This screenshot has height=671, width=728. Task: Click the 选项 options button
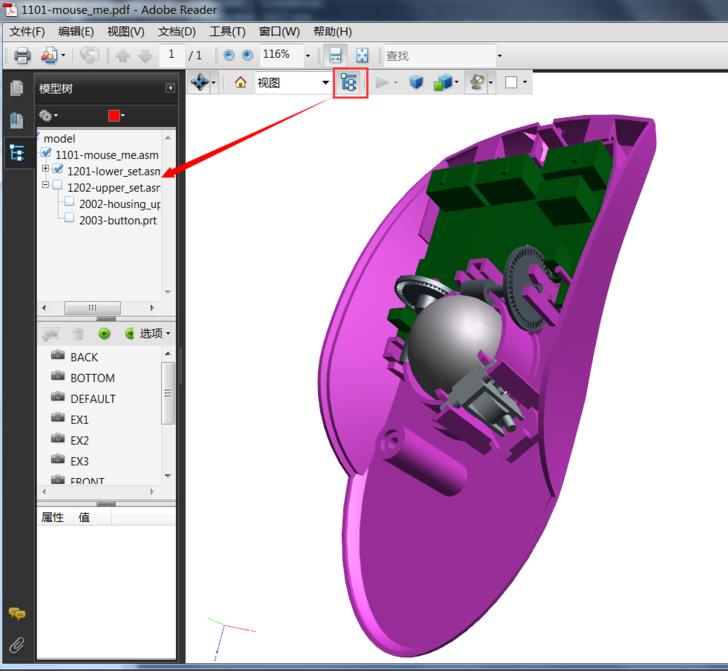154,333
